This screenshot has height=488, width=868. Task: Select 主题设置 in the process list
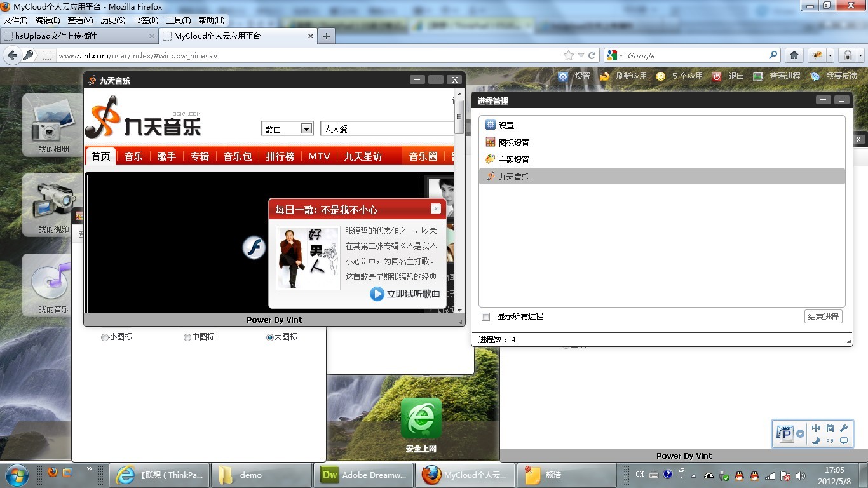[x=662, y=159]
